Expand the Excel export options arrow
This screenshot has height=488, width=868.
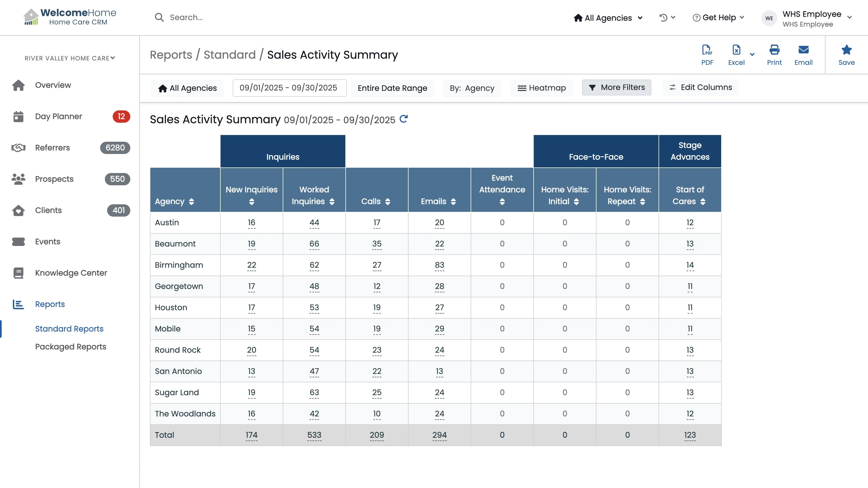point(752,54)
